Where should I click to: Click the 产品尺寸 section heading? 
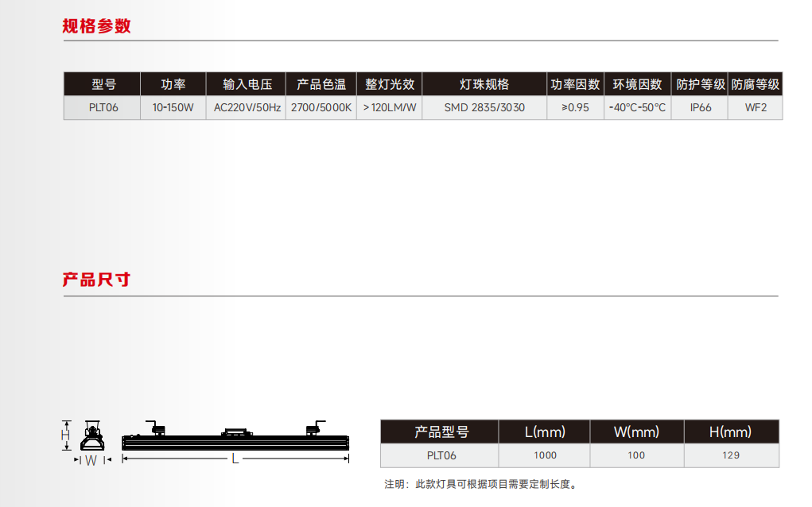96,281
